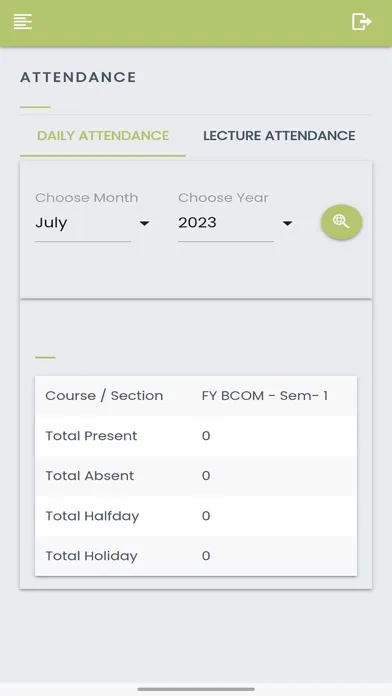Tap the bottom home indicator bar
This screenshot has height=696, width=392.
[x=196, y=689]
